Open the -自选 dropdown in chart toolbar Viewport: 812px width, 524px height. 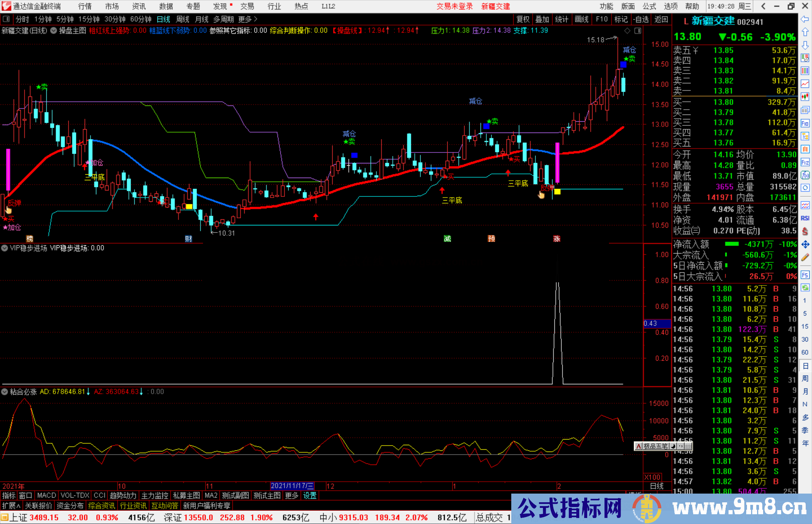pos(641,19)
